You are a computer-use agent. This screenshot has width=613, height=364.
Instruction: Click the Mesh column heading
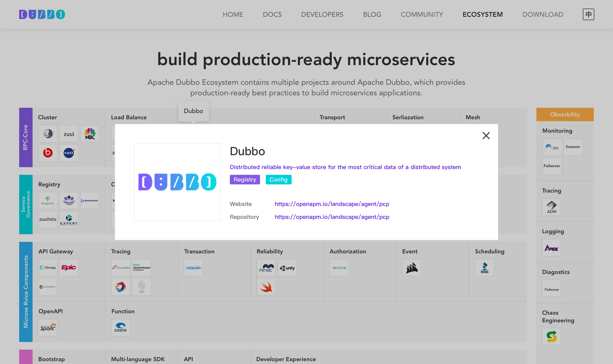(x=473, y=117)
